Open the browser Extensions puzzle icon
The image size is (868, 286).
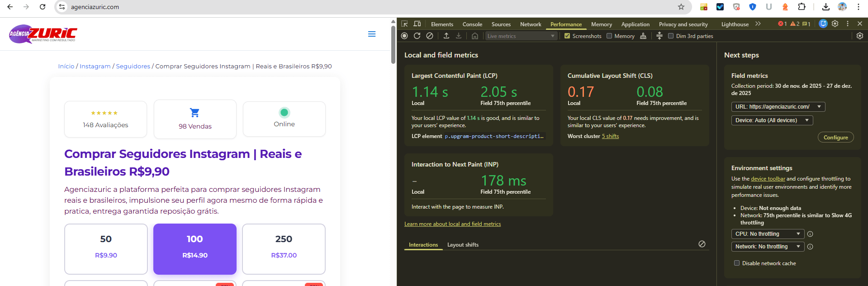(802, 7)
